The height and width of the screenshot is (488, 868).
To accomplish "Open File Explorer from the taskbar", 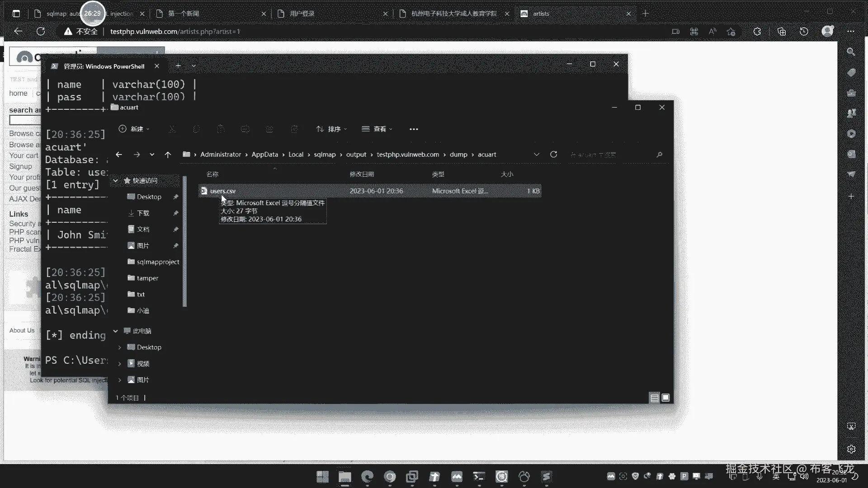I will coord(344,477).
